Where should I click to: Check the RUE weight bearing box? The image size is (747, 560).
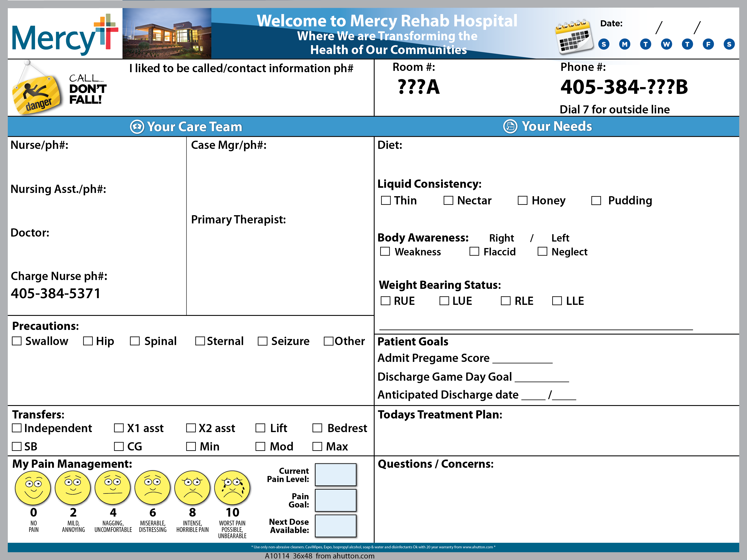click(385, 301)
